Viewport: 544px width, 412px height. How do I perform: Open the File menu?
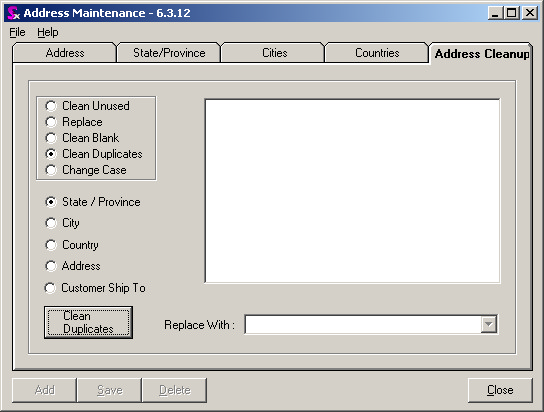point(17,32)
